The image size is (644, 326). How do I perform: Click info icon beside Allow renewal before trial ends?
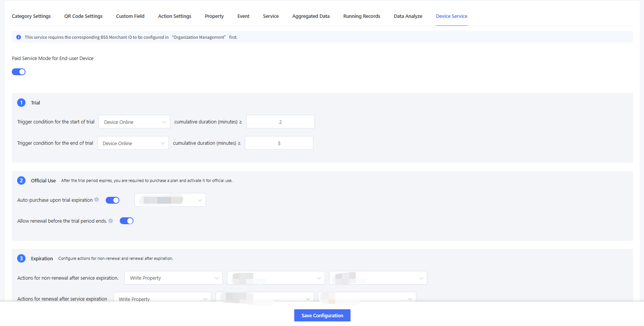[x=111, y=221]
